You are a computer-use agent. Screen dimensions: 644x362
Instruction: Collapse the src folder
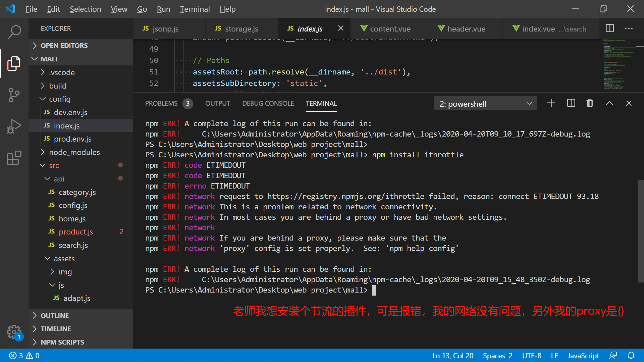pos(81,165)
